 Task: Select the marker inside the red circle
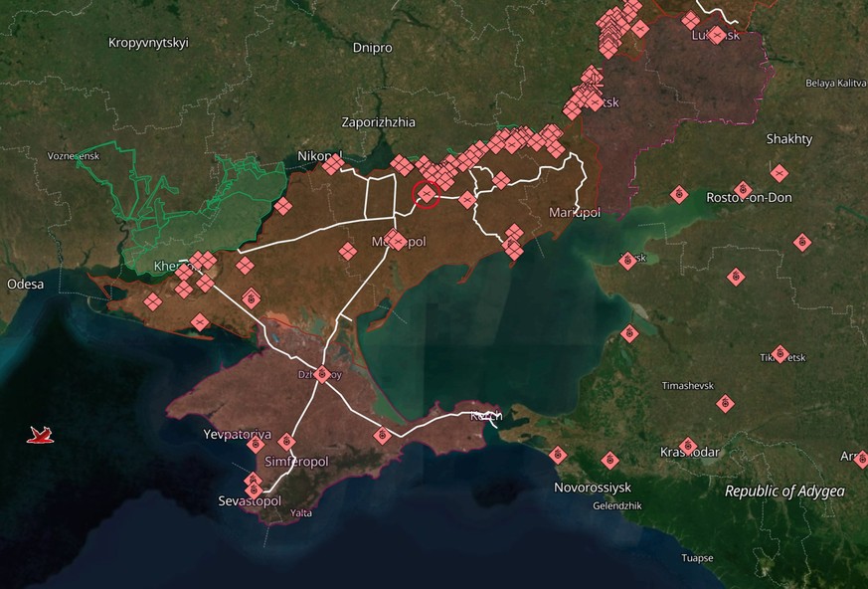427,194
